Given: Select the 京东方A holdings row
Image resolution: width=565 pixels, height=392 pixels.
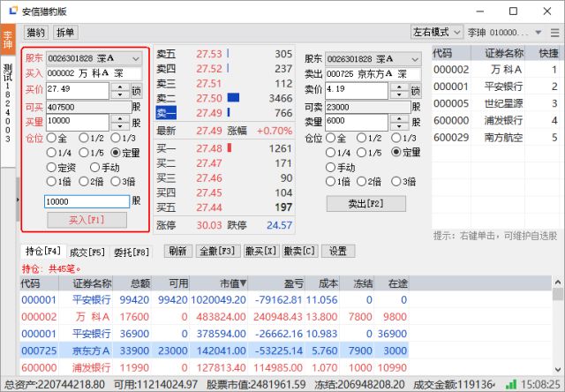Looking at the screenshot, I should 215,351.
